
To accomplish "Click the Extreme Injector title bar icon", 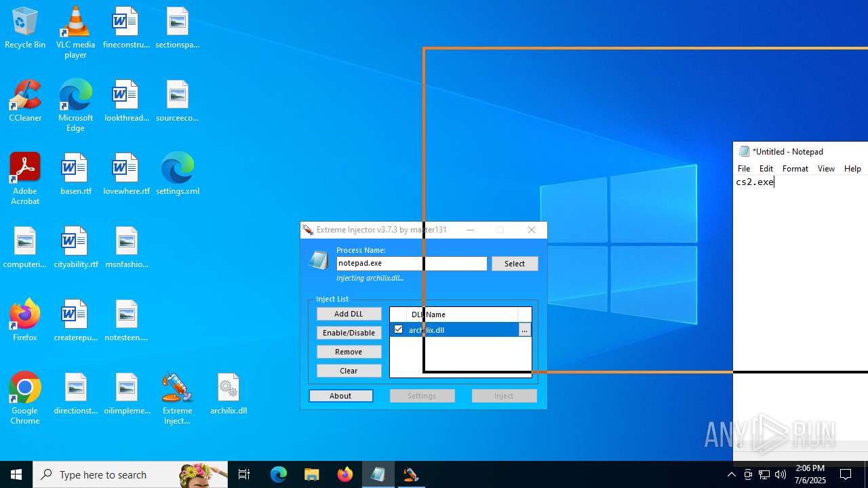I will pyautogui.click(x=308, y=230).
